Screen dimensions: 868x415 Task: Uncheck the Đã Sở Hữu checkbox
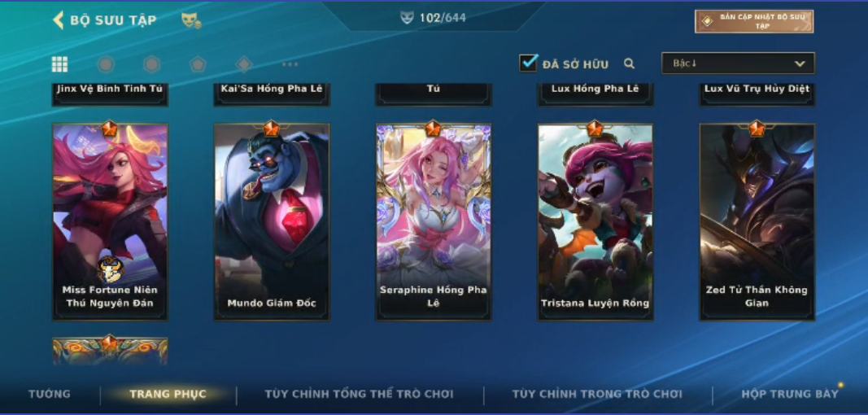(528, 63)
